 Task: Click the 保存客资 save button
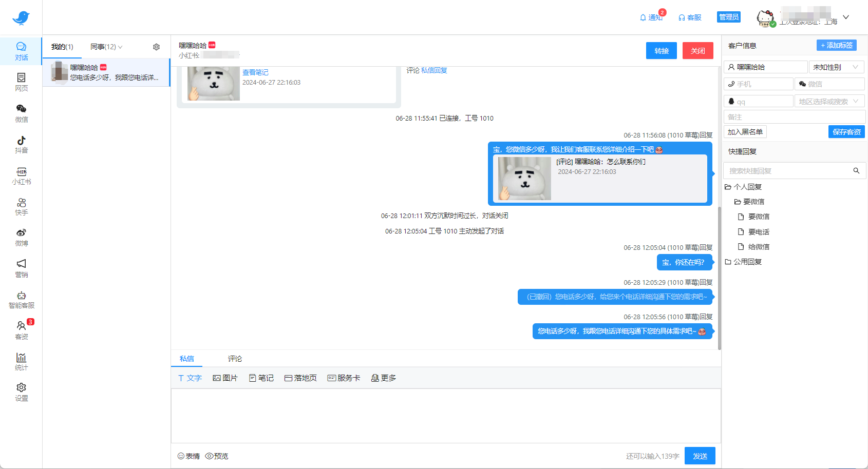(x=846, y=131)
